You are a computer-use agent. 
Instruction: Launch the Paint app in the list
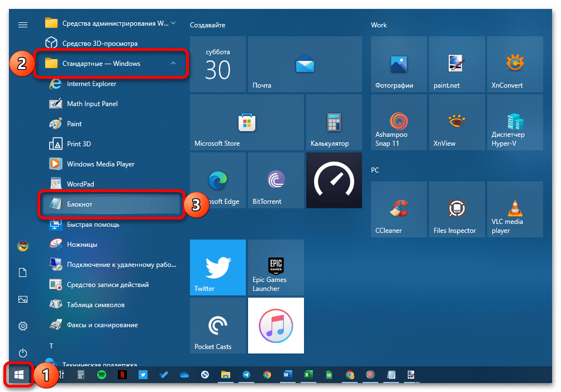point(74,124)
